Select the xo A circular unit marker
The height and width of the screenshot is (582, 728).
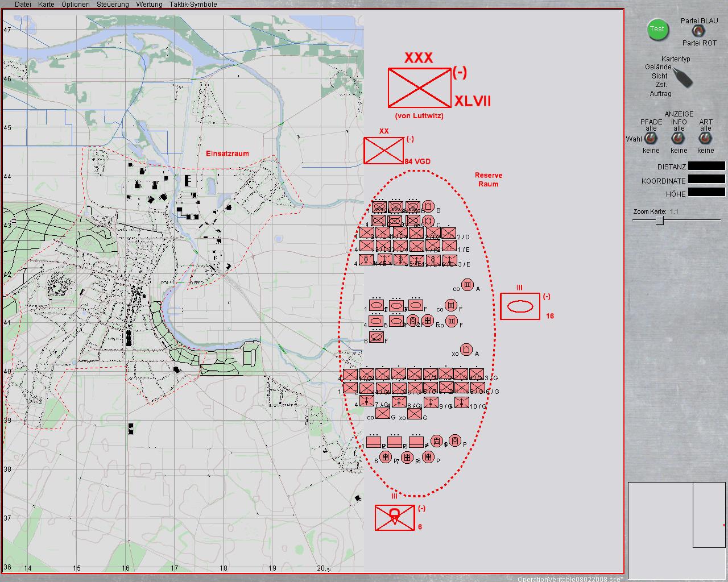coord(466,349)
